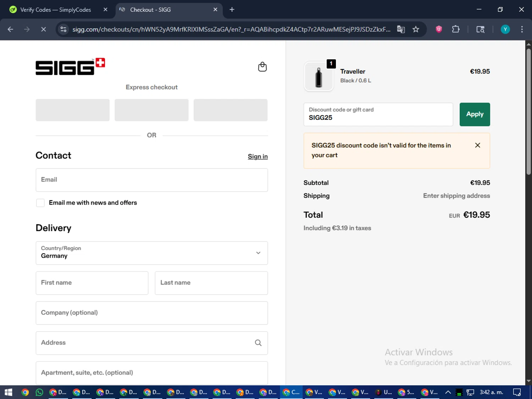This screenshot has width=532, height=399.
Task: Close the Verify Codes tab
Action: (x=105, y=10)
